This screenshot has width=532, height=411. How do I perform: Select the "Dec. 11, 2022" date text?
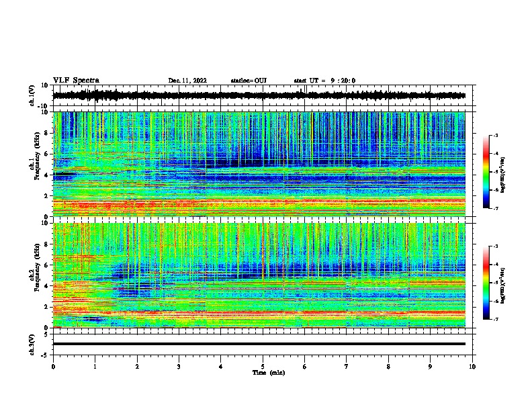(x=187, y=81)
